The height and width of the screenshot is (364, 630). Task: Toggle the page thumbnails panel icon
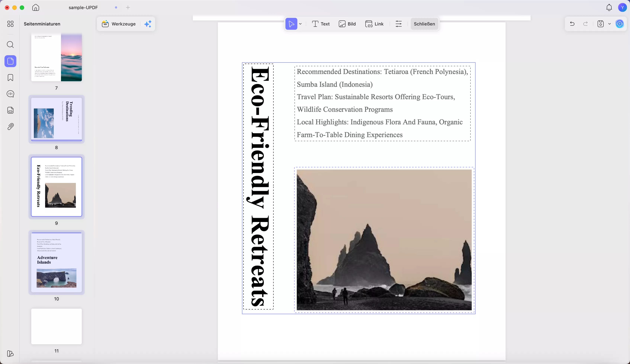[10, 61]
